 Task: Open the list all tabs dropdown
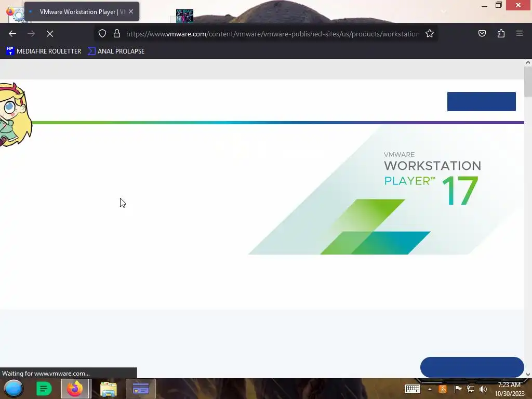(444, 11)
